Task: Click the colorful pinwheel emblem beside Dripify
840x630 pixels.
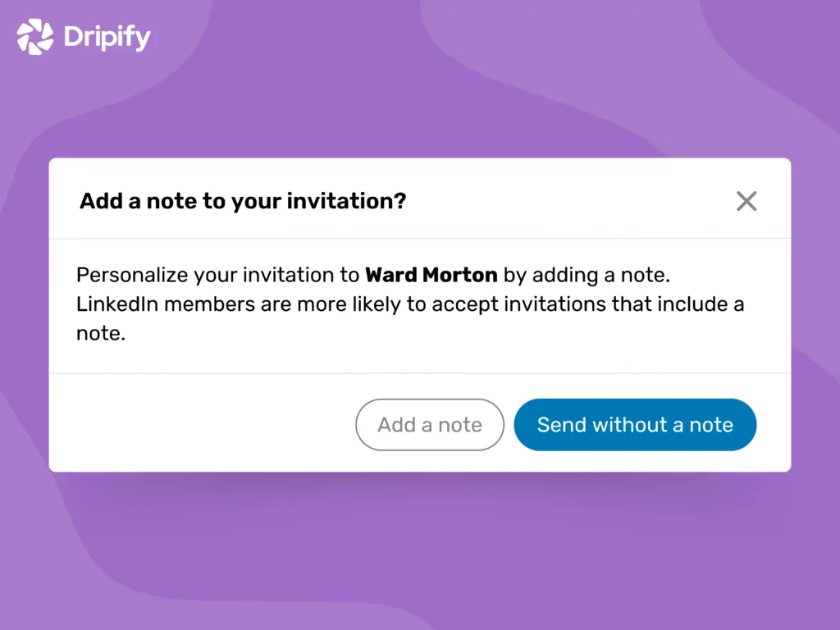Action: [33, 35]
